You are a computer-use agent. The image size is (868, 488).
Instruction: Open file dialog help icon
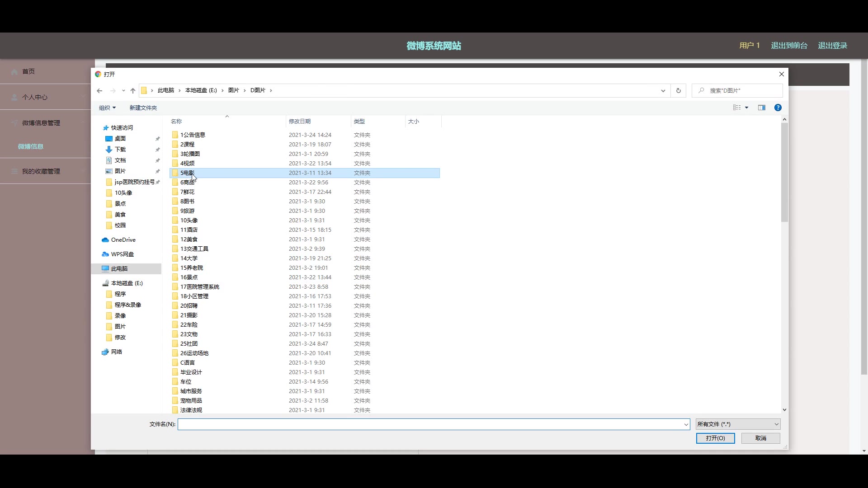[x=778, y=108]
